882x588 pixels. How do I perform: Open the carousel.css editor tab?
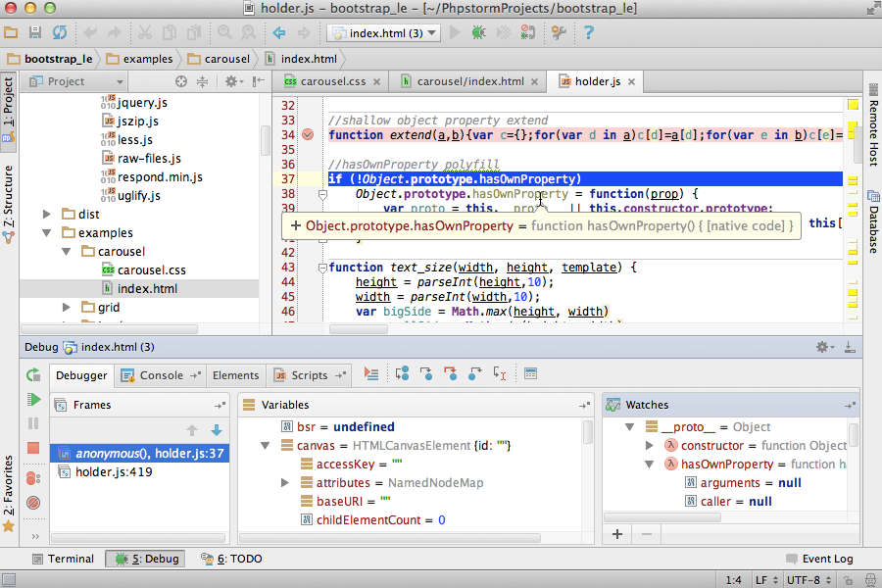[x=331, y=82]
